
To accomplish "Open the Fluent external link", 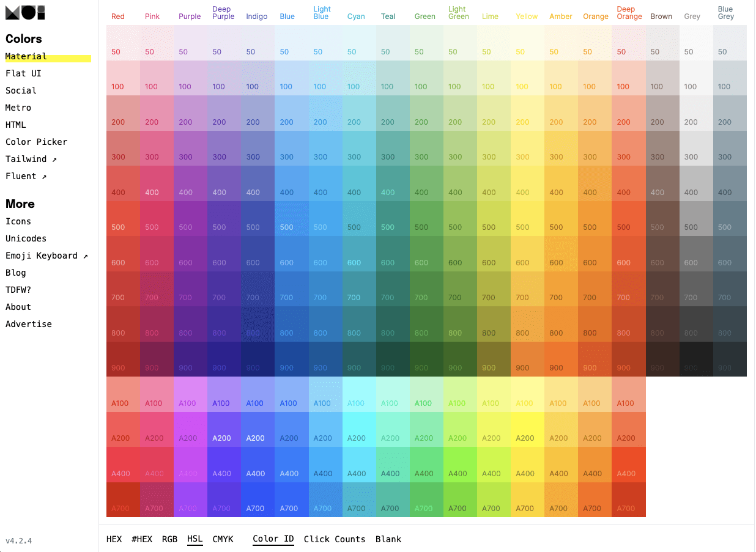I will click(26, 176).
